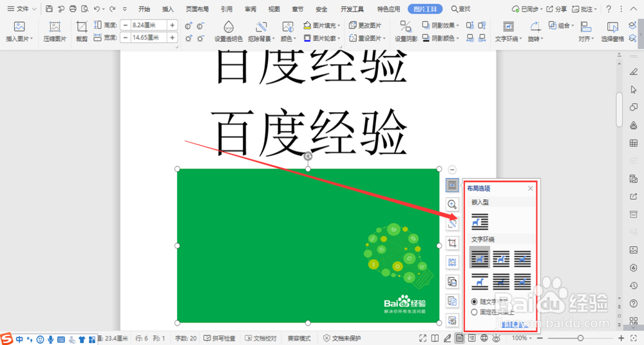This screenshot has width=644, height=345.
Task: Click the layout options icon beside the picture
Action: click(452, 185)
